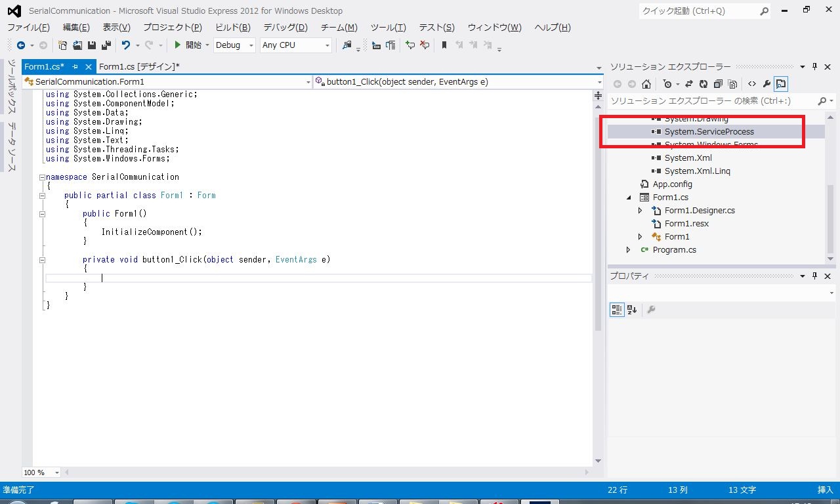Select the System.Xml.Linq reference
Viewport: 840px width, 504px height.
point(697,171)
